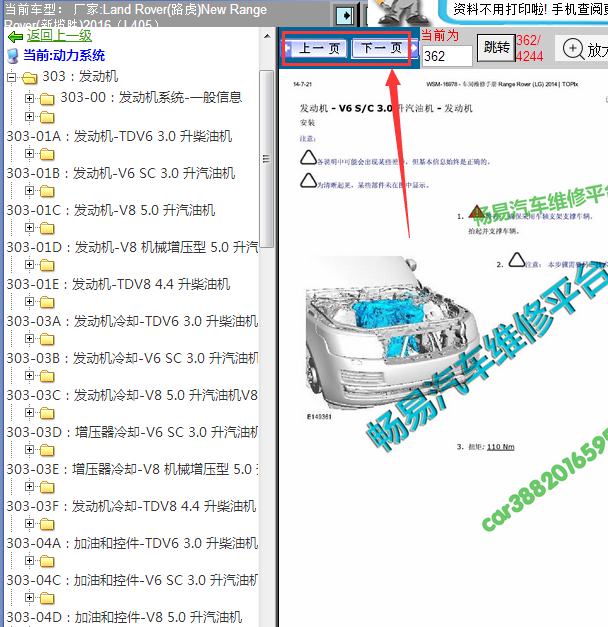Click folder icon under 303-00 row
This screenshot has height=627, width=608.
click(47, 117)
